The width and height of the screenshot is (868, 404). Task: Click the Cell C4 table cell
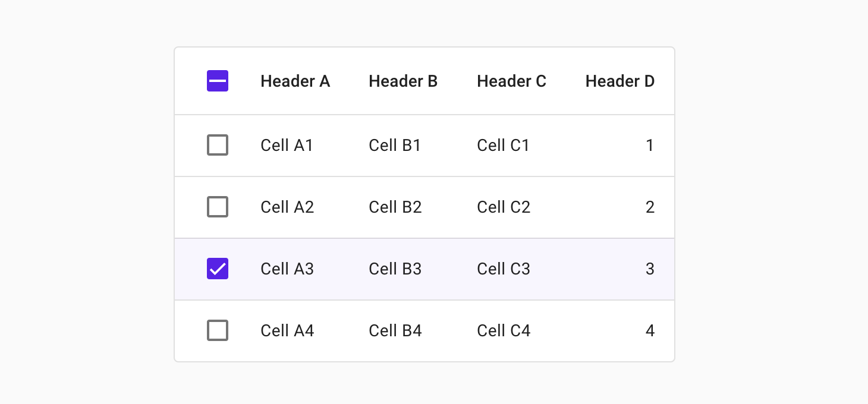504,330
